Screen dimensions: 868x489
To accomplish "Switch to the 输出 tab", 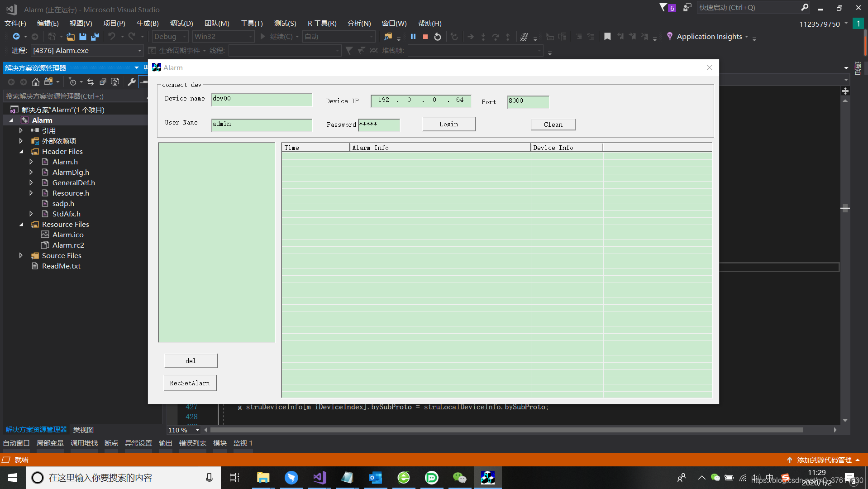I will click(x=165, y=443).
